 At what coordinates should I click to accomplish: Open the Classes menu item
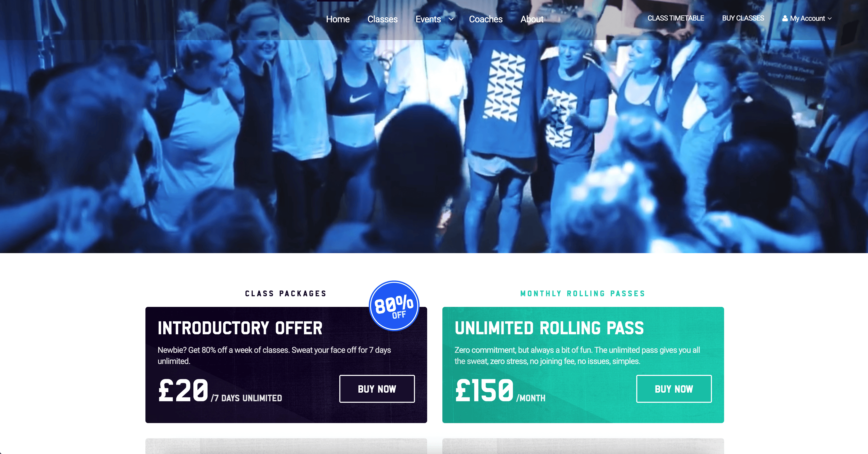382,19
